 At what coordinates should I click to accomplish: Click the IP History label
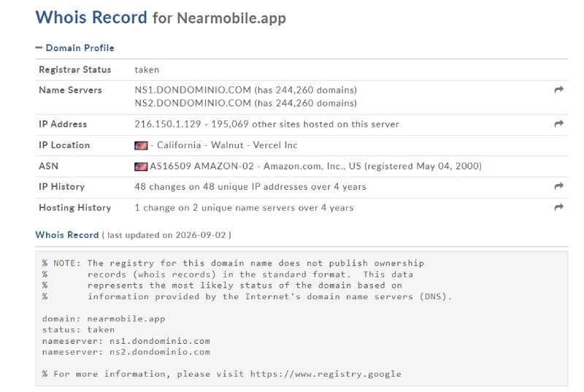pos(62,186)
